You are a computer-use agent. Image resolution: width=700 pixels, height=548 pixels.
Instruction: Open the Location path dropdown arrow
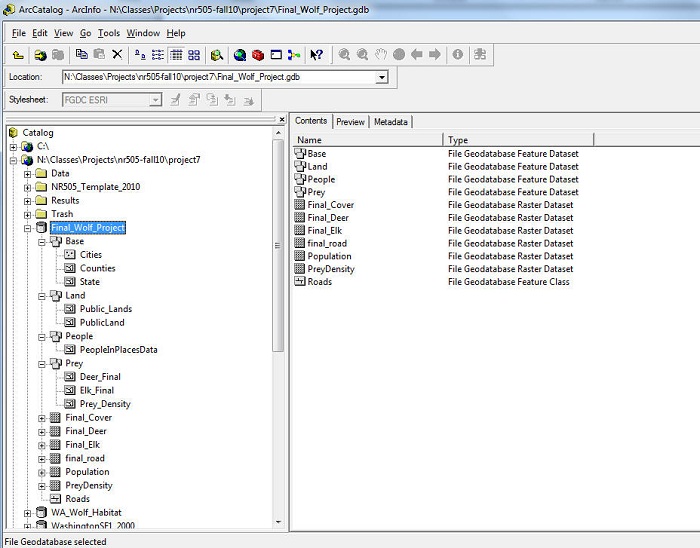(382, 77)
